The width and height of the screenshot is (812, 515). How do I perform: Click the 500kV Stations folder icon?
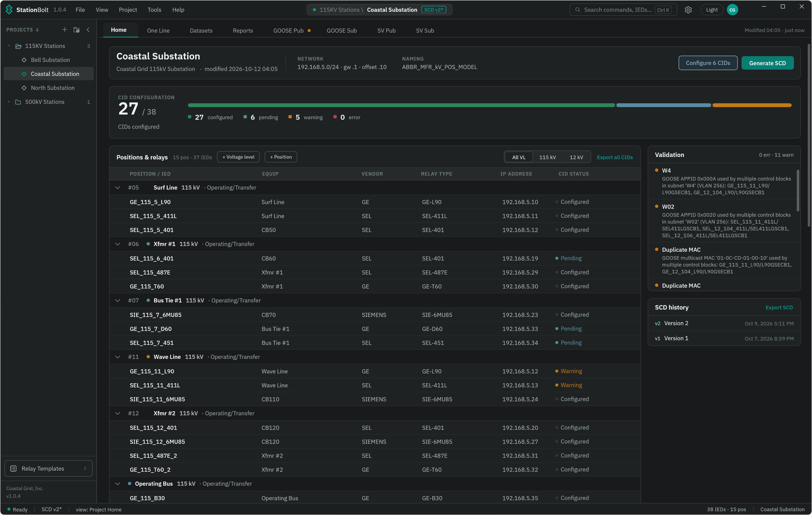pyautogui.click(x=18, y=102)
